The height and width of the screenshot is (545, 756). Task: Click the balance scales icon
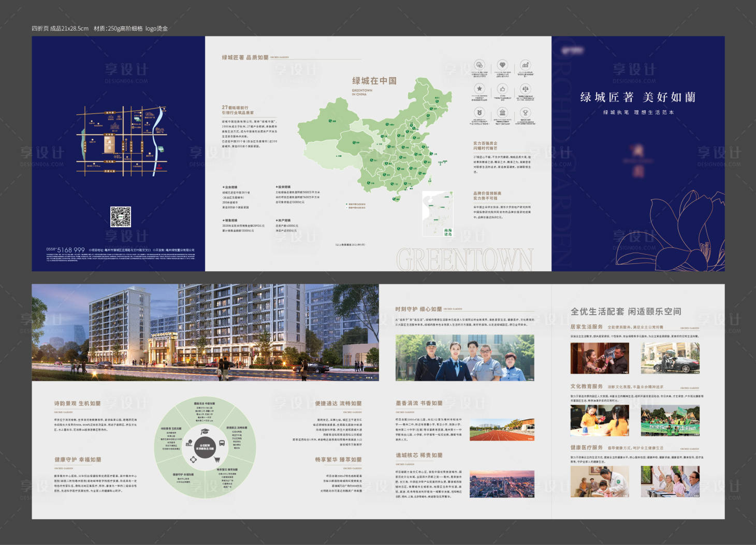pyautogui.click(x=525, y=89)
